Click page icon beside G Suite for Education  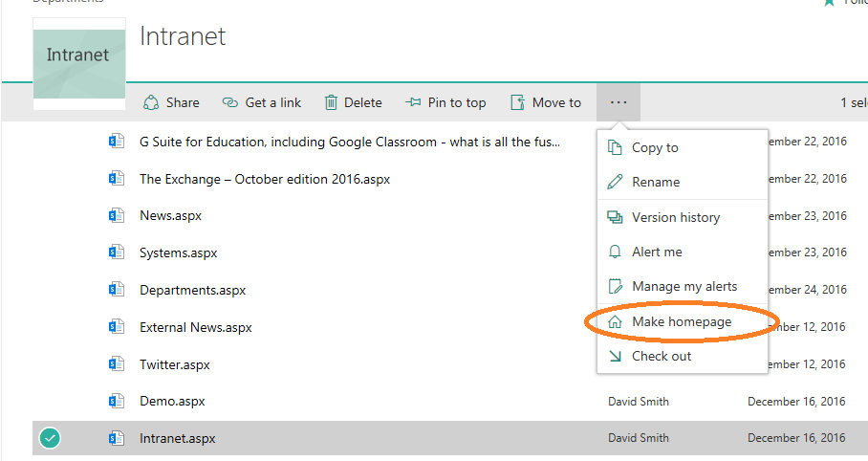pyautogui.click(x=117, y=142)
